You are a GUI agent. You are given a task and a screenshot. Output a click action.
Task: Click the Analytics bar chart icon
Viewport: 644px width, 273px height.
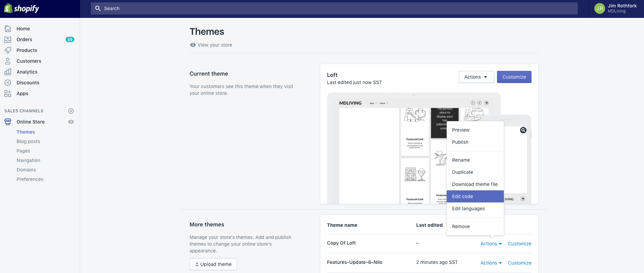tap(8, 72)
